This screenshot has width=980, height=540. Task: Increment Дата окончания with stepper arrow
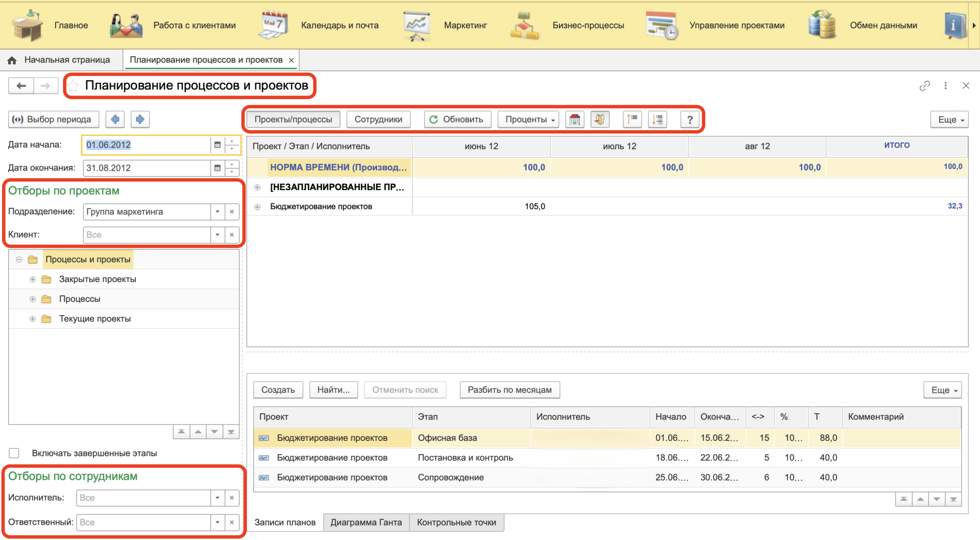click(232, 165)
